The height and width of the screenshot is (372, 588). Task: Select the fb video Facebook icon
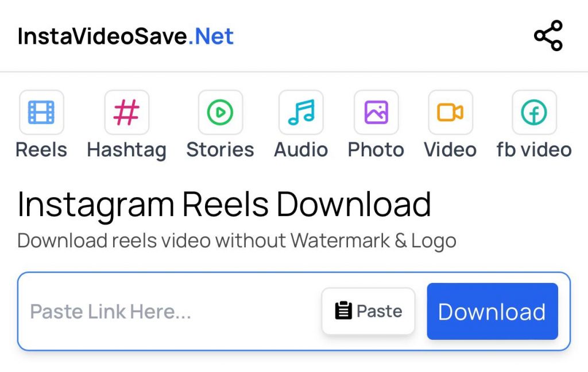tap(533, 112)
